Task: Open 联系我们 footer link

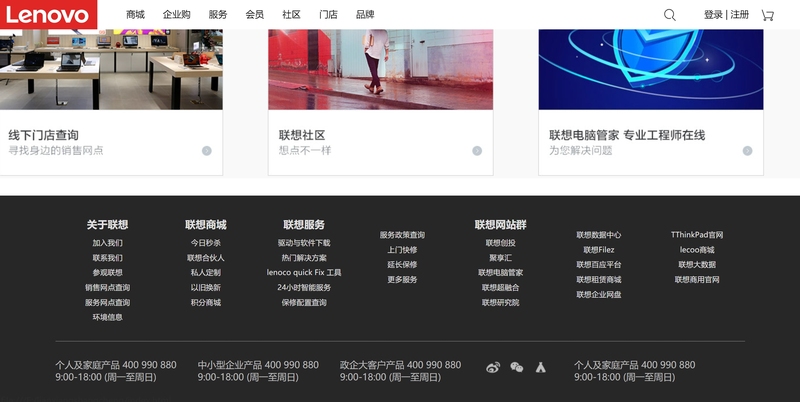Action: [107, 258]
